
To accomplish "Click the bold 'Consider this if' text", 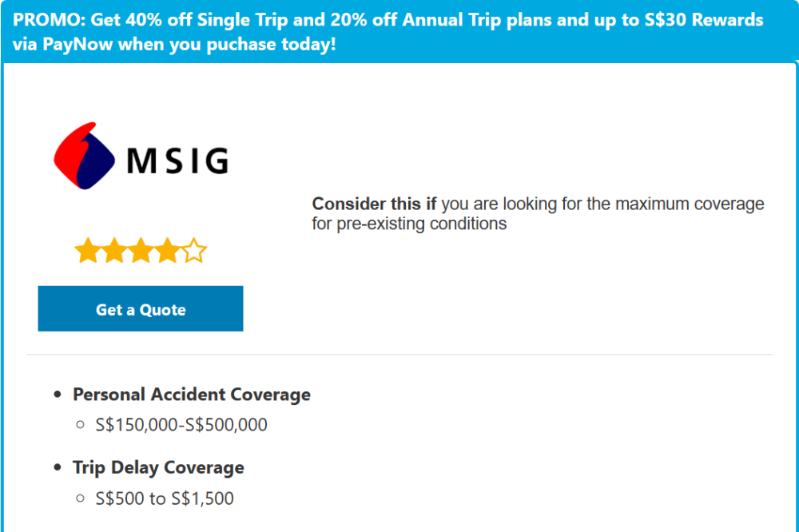I will click(374, 204).
